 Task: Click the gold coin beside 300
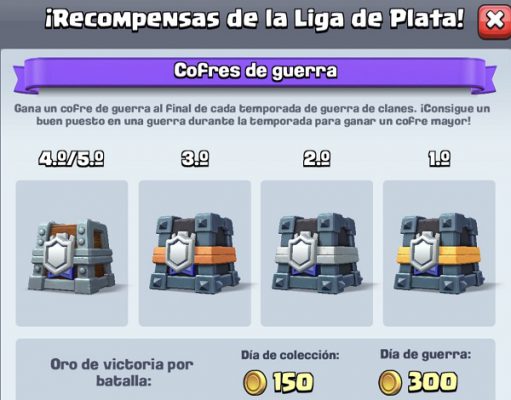click(x=390, y=382)
